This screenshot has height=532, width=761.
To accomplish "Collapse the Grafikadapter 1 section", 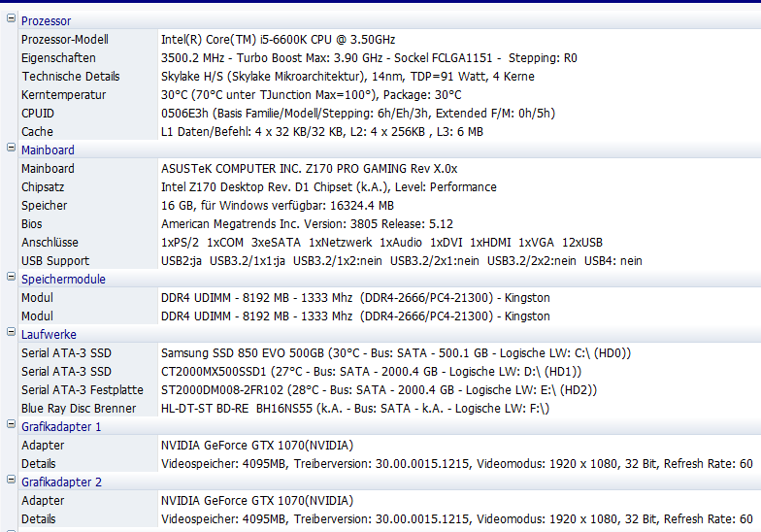I will 11,424.
